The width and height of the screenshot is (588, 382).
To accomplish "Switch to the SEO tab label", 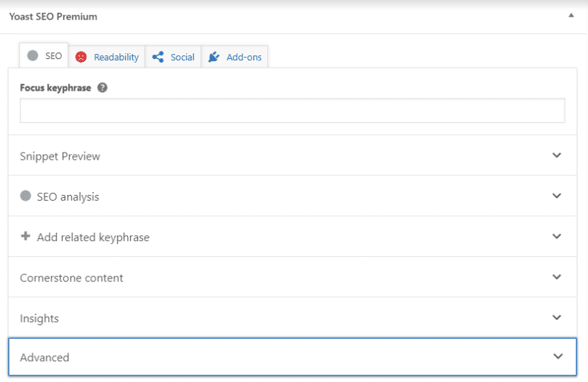I will [x=53, y=56].
